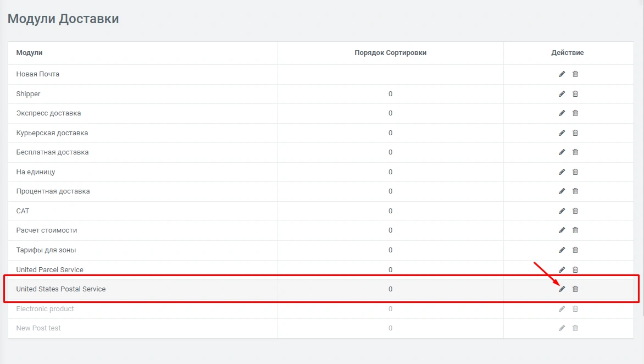
Task: Click the Shipper module name
Action: click(29, 94)
